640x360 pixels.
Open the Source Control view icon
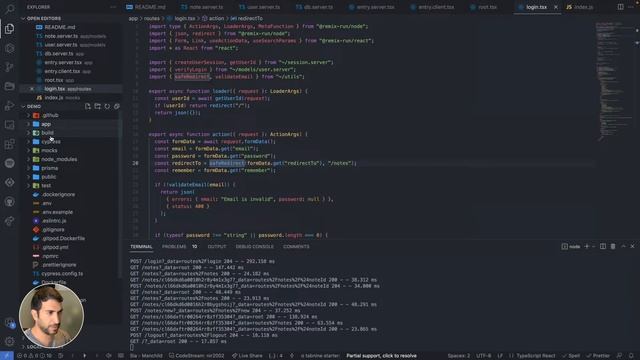tap(9, 67)
